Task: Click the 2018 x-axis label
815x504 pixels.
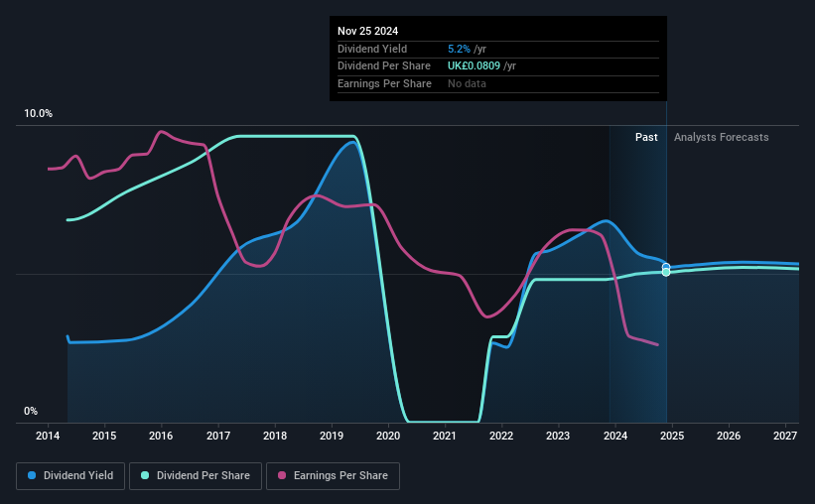Action: click(x=275, y=436)
